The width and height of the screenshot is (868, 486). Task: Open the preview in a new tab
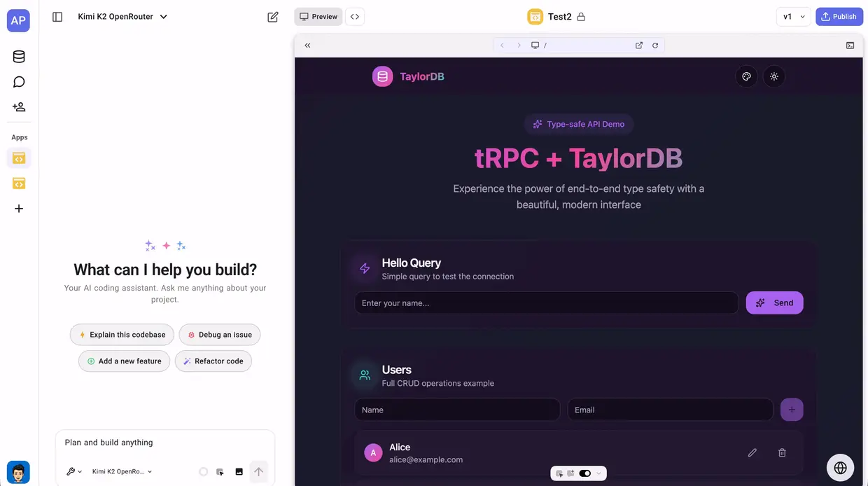click(638, 45)
